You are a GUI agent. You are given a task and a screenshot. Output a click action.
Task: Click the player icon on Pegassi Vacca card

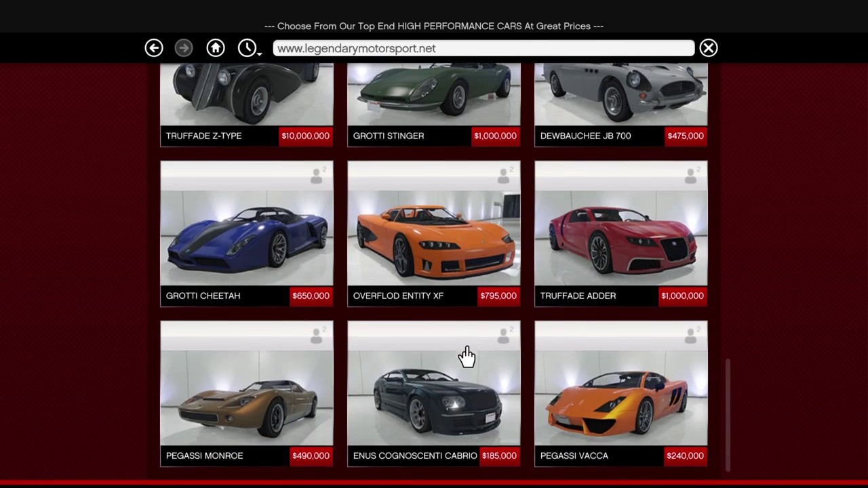[692, 335]
